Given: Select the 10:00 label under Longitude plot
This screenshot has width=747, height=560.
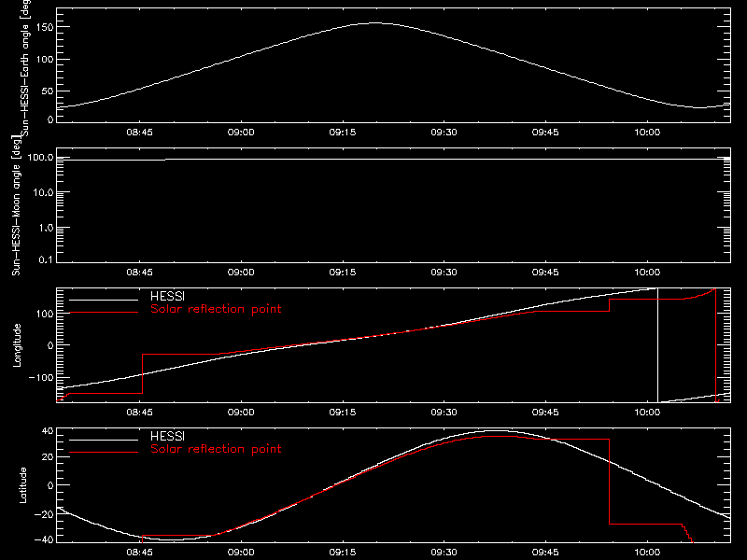Looking at the screenshot, I should [x=647, y=413].
